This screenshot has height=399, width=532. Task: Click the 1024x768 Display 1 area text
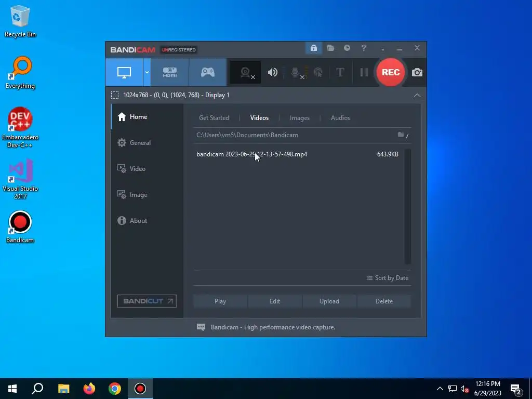tap(176, 95)
